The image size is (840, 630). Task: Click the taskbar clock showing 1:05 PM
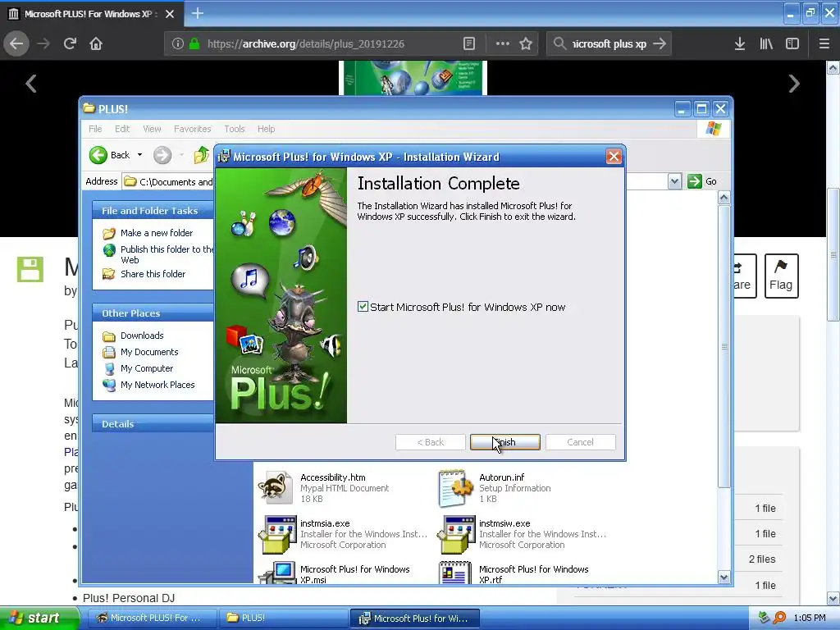click(810, 618)
